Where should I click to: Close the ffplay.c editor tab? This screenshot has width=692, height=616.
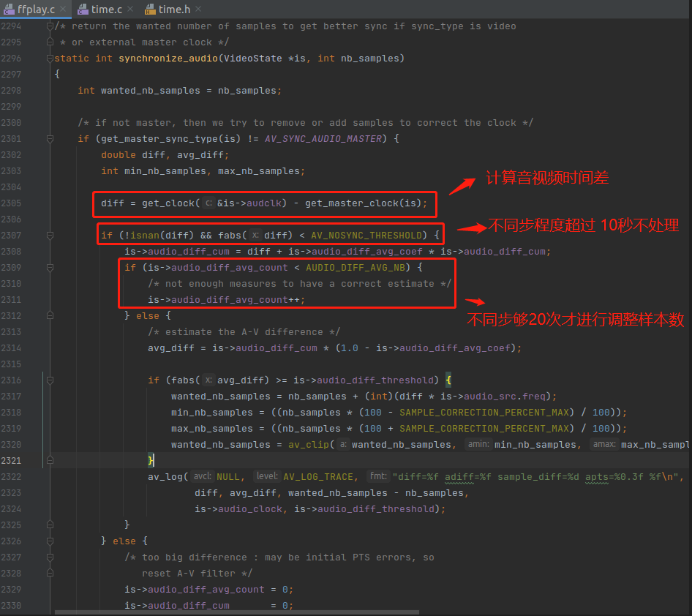coord(61,10)
